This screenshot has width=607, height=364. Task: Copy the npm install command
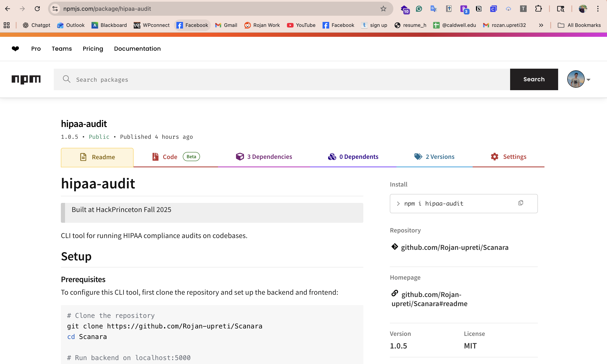pyautogui.click(x=521, y=203)
